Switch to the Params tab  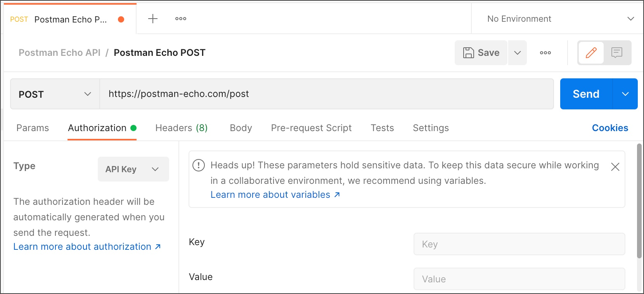click(33, 128)
